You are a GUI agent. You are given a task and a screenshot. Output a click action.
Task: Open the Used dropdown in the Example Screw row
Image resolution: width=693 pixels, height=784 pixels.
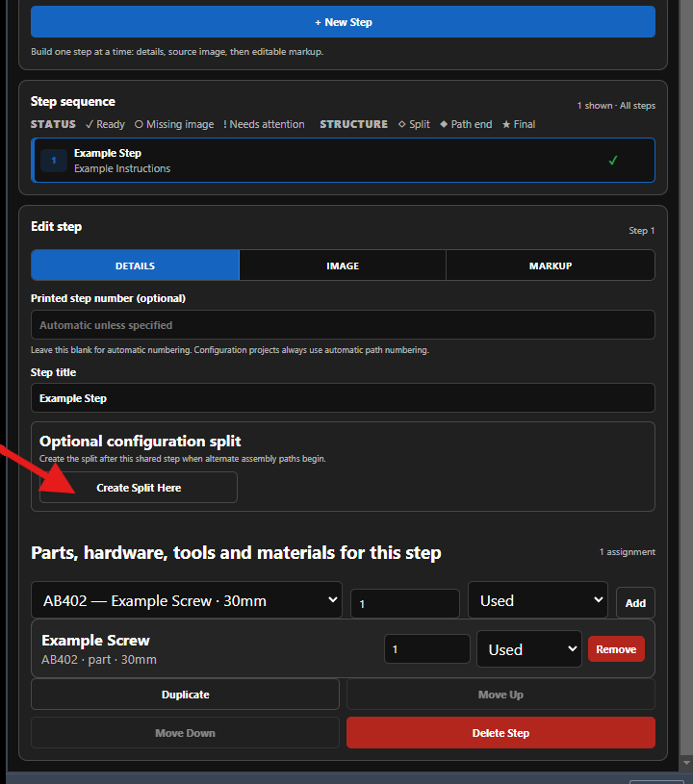pos(529,649)
